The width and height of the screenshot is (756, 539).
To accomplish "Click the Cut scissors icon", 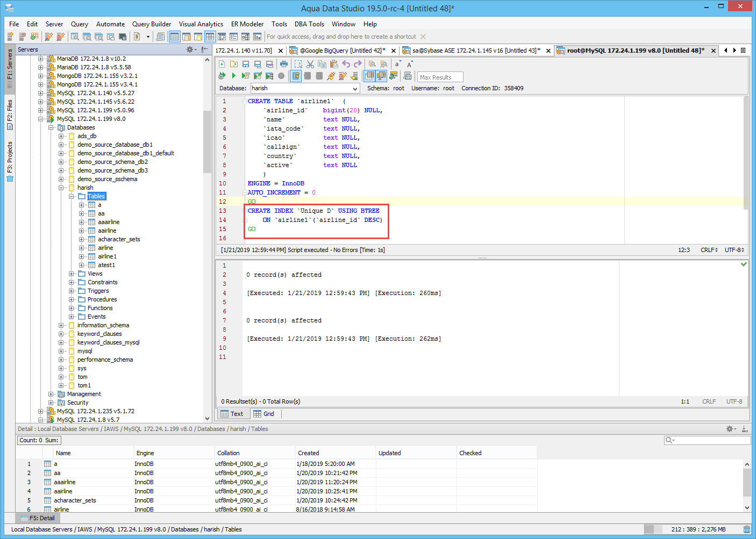I will pyautogui.click(x=310, y=64).
